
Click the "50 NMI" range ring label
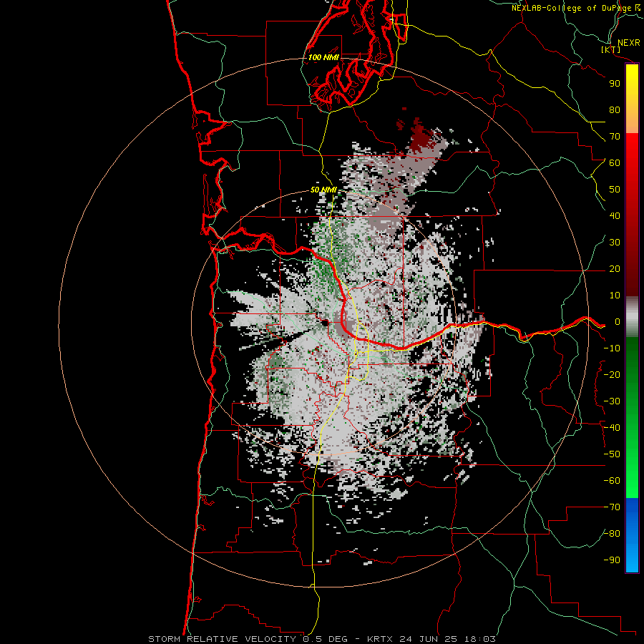(323, 190)
